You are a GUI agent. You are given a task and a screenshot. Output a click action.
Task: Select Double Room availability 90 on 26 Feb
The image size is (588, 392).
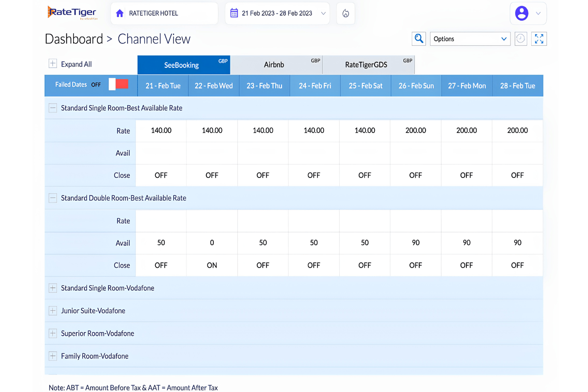416,243
